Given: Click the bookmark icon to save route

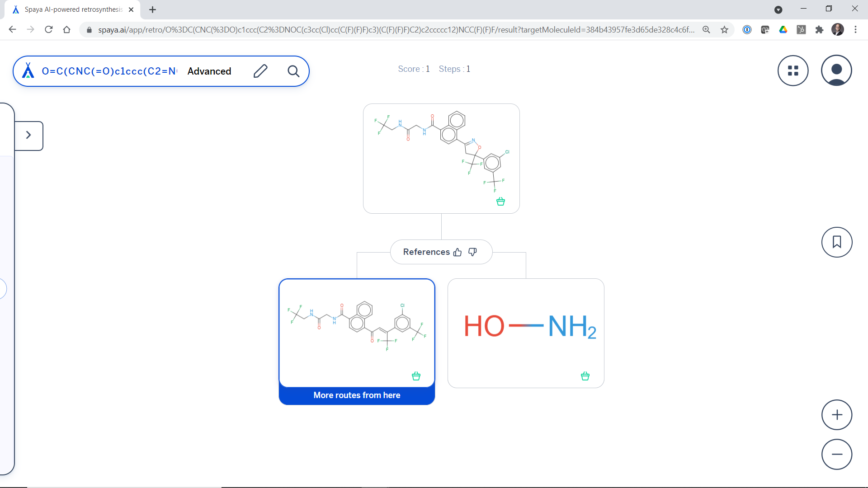Looking at the screenshot, I should click(837, 242).
